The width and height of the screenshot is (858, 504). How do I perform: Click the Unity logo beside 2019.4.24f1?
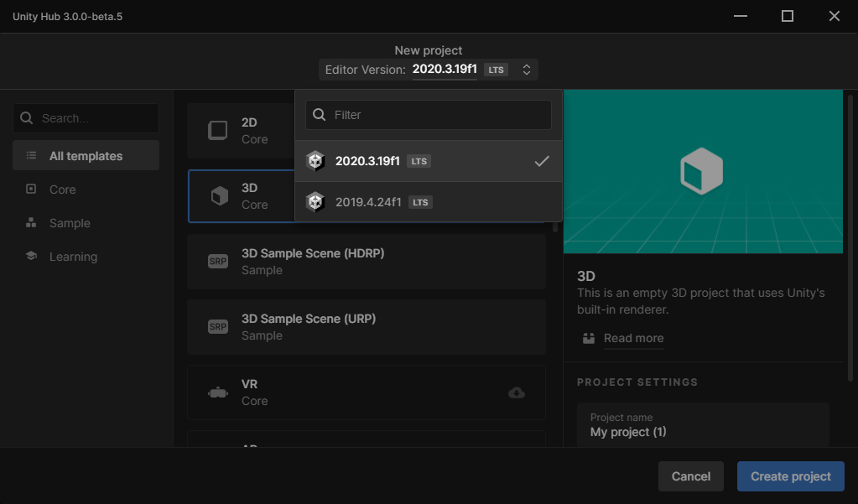[315, 202]
